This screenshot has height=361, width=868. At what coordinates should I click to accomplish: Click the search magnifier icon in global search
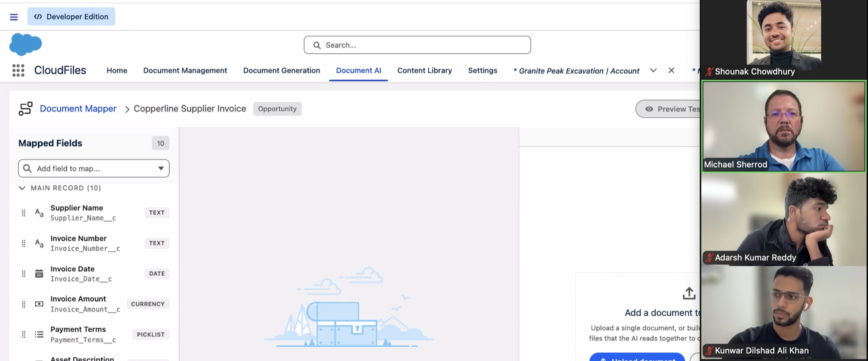pos(317,45)
